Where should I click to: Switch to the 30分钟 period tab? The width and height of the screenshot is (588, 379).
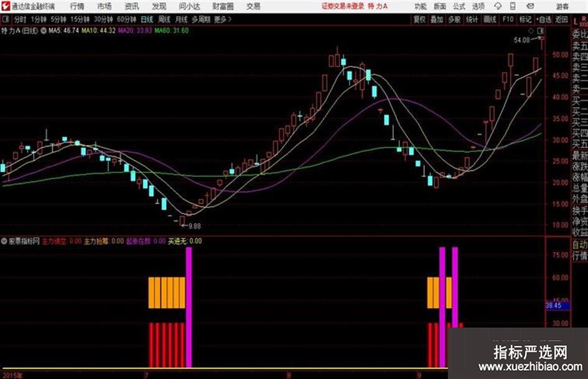[x=103, y=19]
